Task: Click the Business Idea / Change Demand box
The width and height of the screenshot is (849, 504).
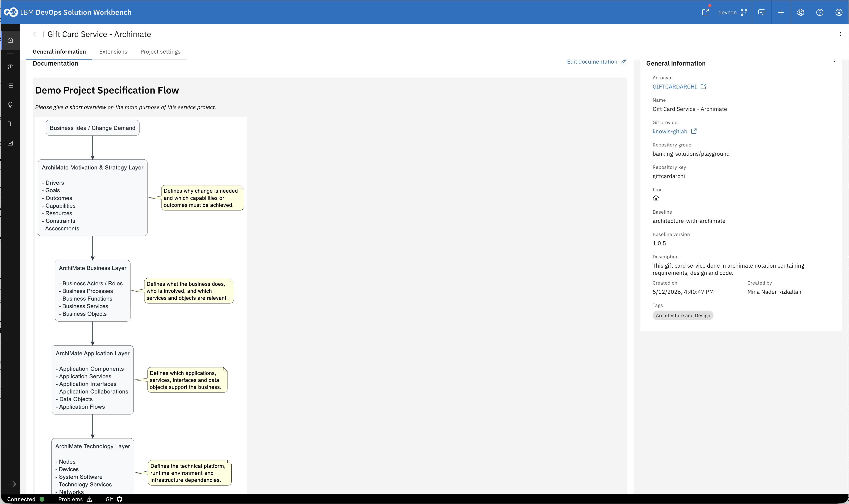Action: click(x=93, y=128)
